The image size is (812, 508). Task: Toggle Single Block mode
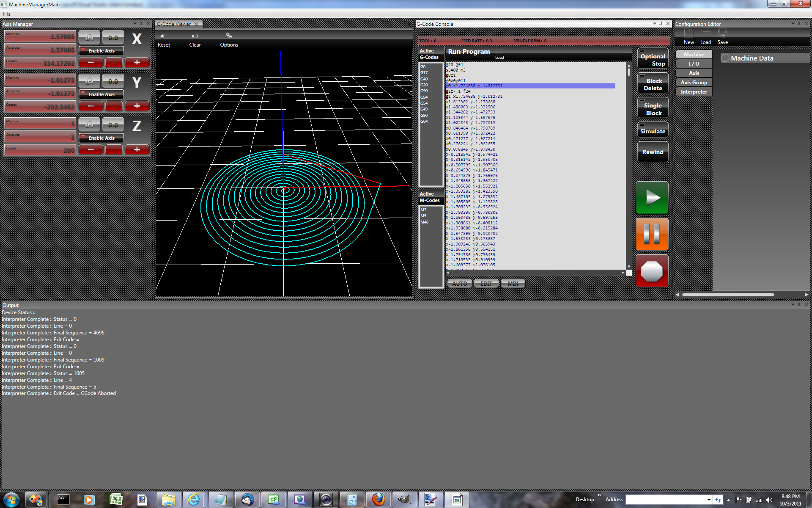(x=653, y=108)
